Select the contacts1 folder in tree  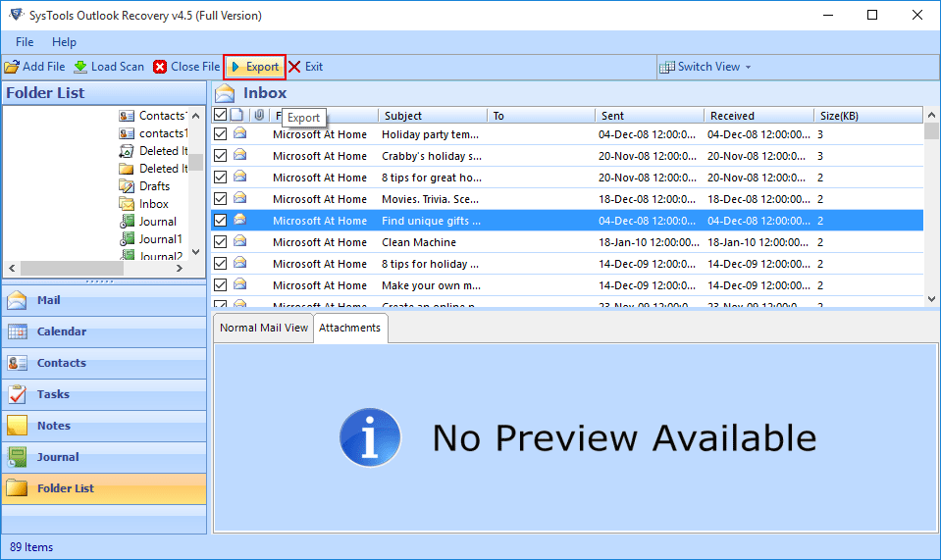pyautogui.click(x=153, y=133)
